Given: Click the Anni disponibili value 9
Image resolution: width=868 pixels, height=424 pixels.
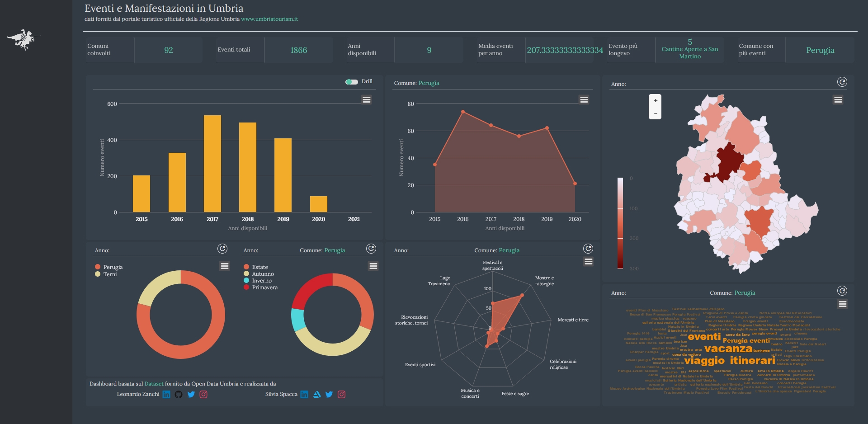Looking at the screenshot, I should (x=429, y=50).
